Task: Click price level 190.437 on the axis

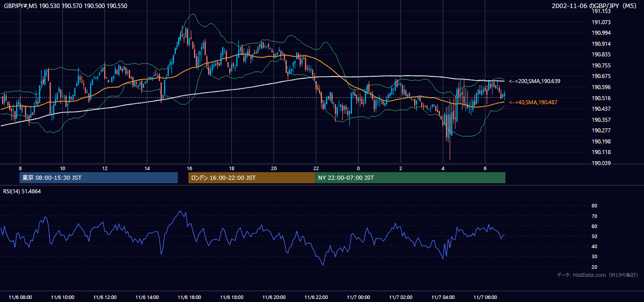Action: 601,109
